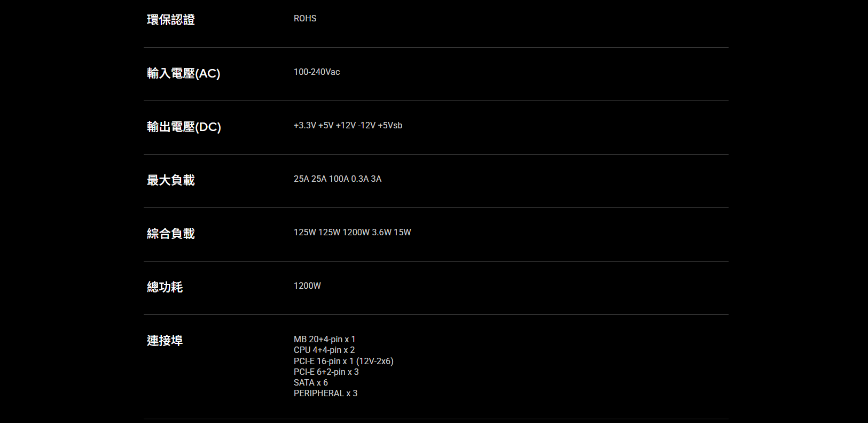Screen dimensions: 868x423
Task: Select the ROHS certification value
Action: click(x=305, y=18)
